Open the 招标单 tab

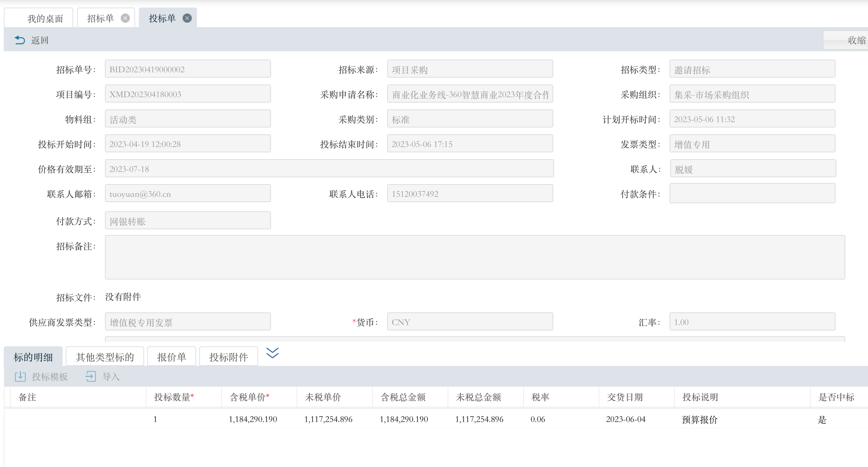tap(100, 18)
